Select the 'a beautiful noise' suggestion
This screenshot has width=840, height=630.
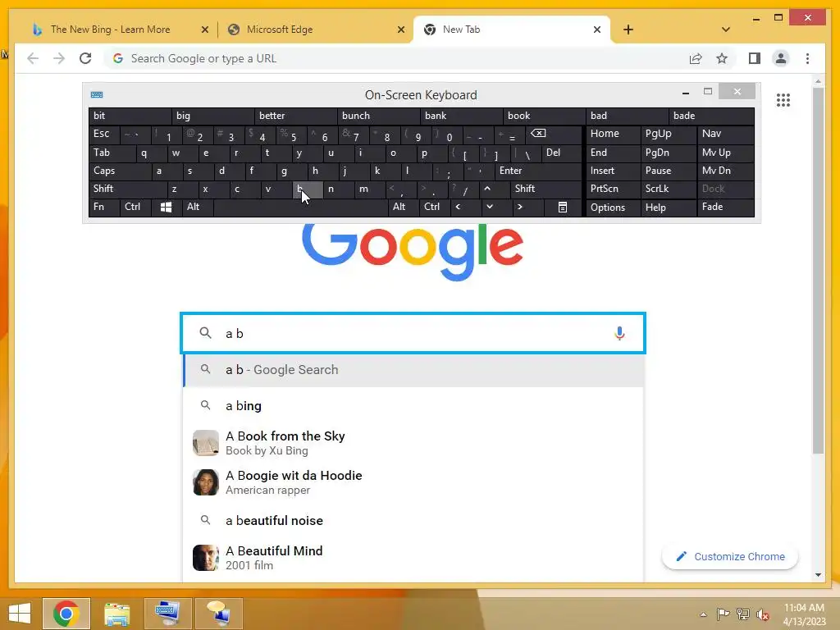pyautogui.click(x=413, y=520)
